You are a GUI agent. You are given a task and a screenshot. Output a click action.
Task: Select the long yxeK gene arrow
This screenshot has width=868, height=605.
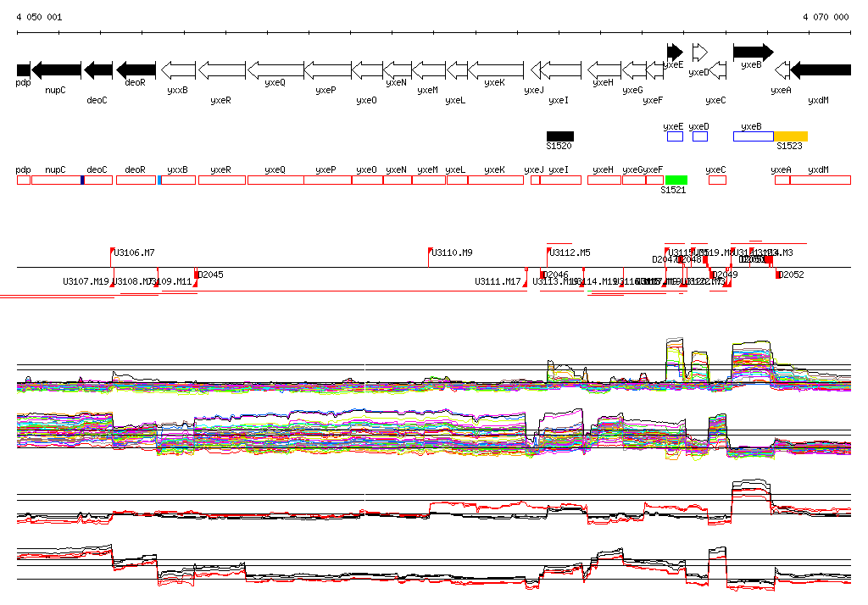[x=495, y=70]
